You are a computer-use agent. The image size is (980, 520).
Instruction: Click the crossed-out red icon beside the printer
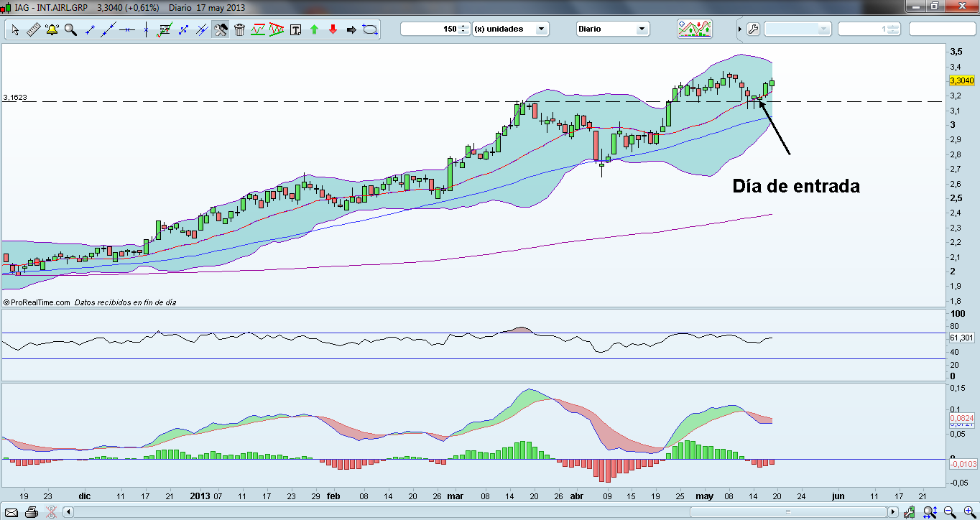51,512
